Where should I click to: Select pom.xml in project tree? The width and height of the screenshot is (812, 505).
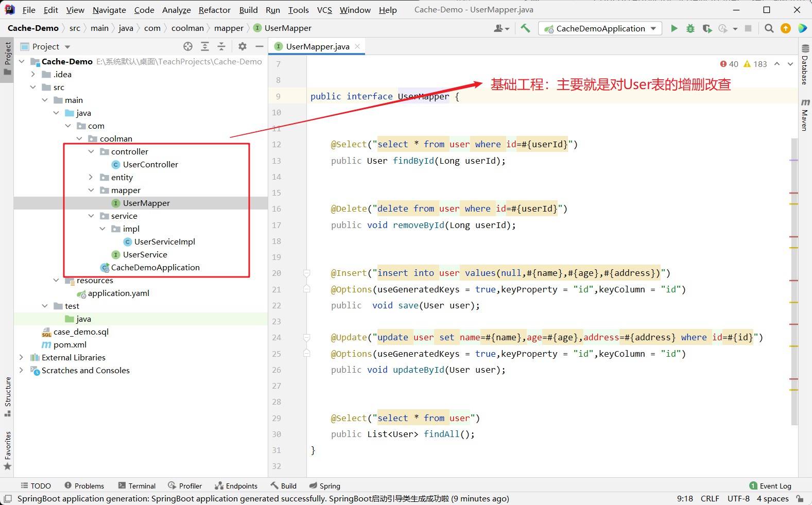pyautogui.click(x=70, y=344)
